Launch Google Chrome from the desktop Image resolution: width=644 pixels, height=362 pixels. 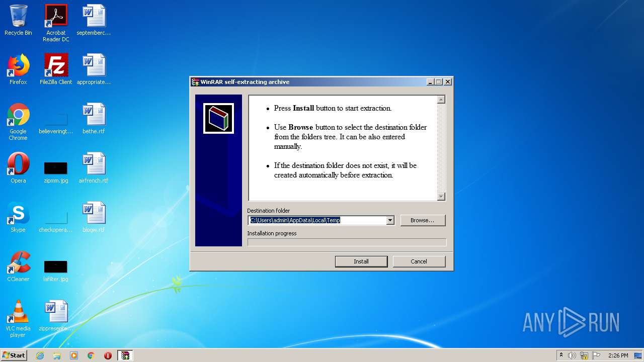tap(18, 122)
